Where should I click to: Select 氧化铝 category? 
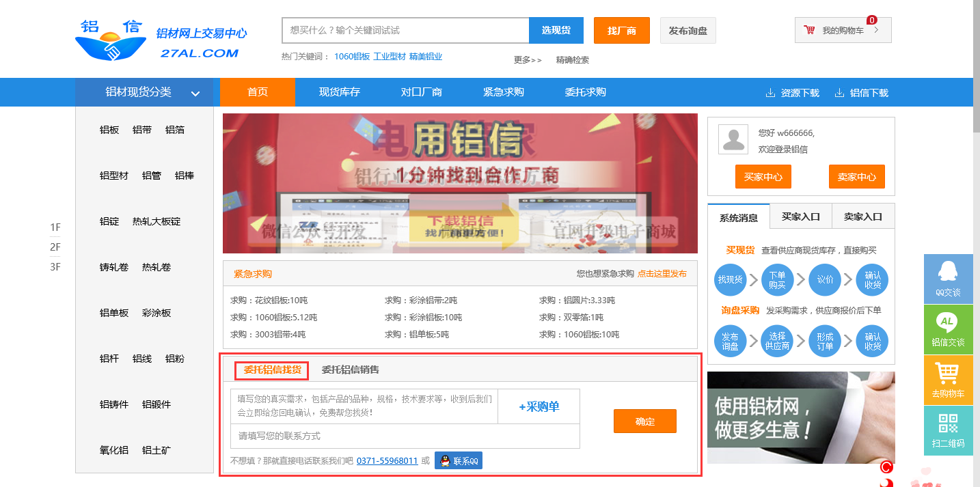[114, 450]
